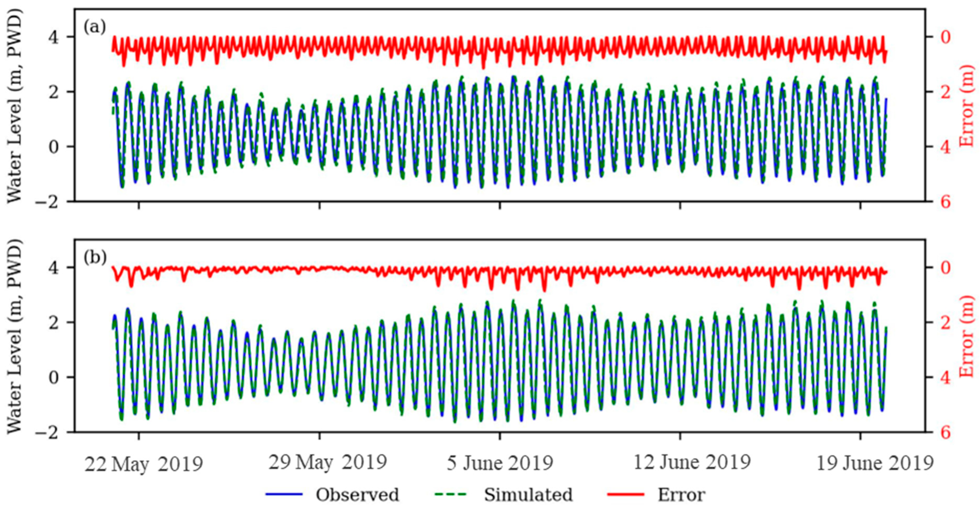Click the red Error legend line
The image size is (980, 510).
tap(626, 494)
